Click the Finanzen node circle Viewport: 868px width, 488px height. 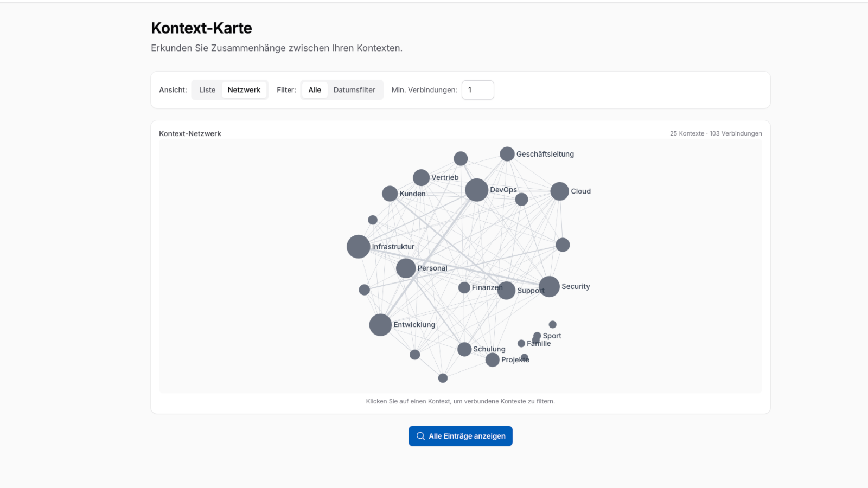pos(464,287)
